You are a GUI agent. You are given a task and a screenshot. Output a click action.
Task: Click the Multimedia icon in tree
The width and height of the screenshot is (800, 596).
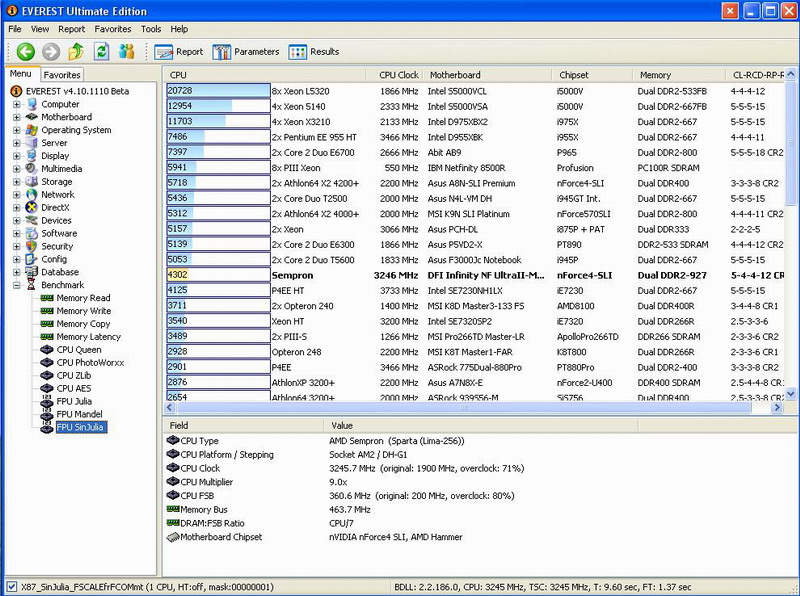pos(32,168)
